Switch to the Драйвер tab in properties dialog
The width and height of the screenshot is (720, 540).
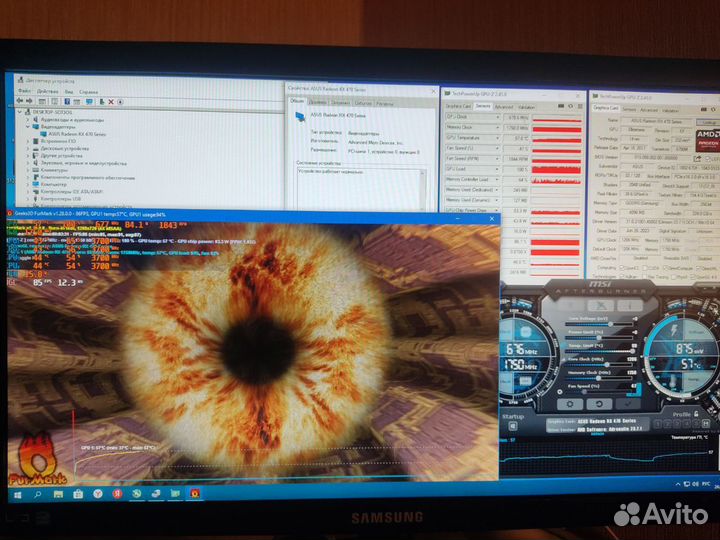pyautogui.click(x=318, y=103)
